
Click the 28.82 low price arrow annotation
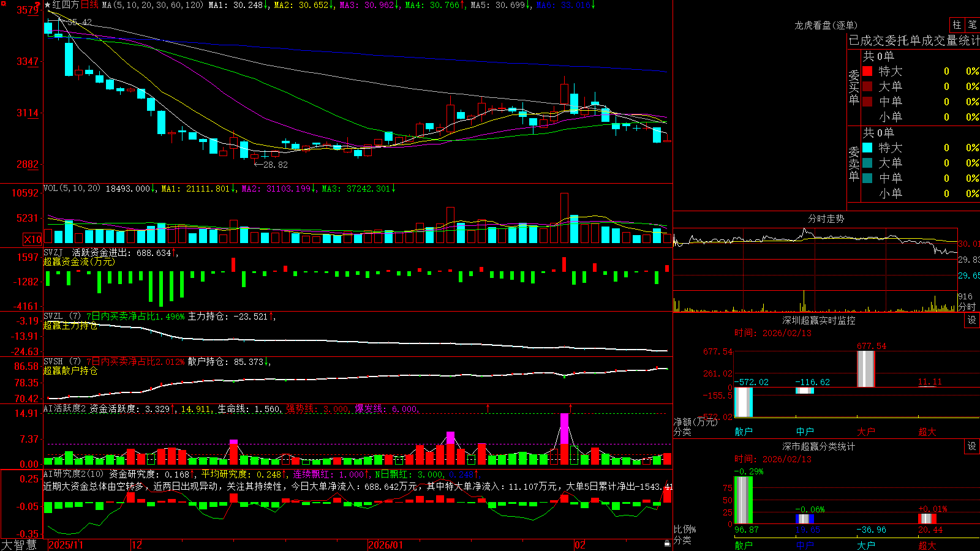click(270, 165)
